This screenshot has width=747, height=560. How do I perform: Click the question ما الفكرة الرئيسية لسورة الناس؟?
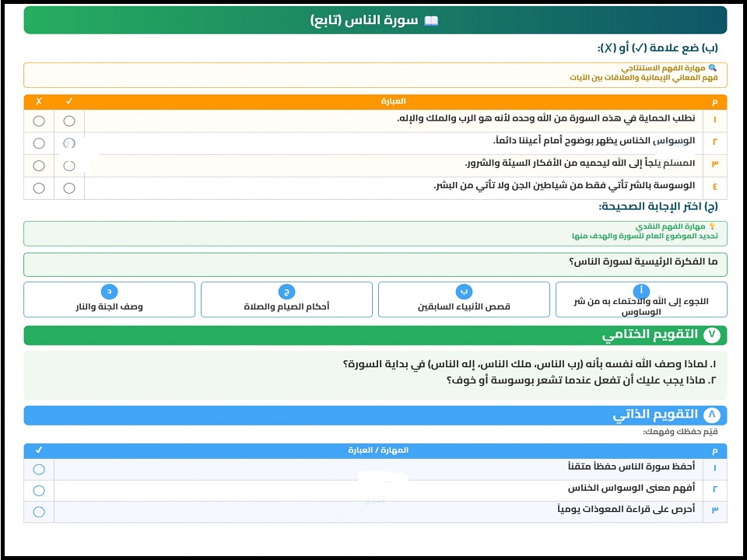(x=644, y=262)
